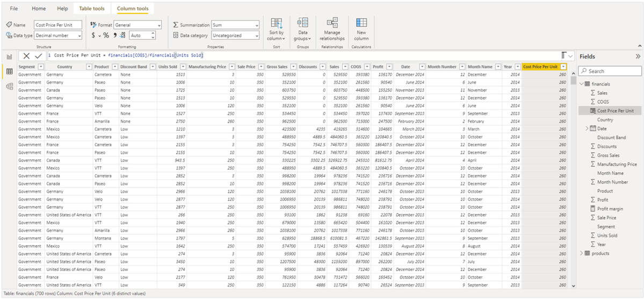
Task: Click the decimal places icon
Action: (122, 35)
